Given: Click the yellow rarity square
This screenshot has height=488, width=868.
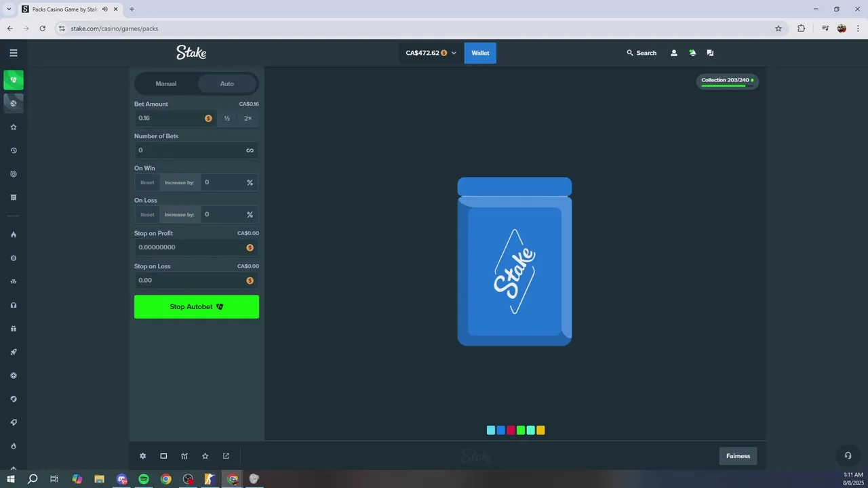Looking at the screenshot, I should coord(540,430).
